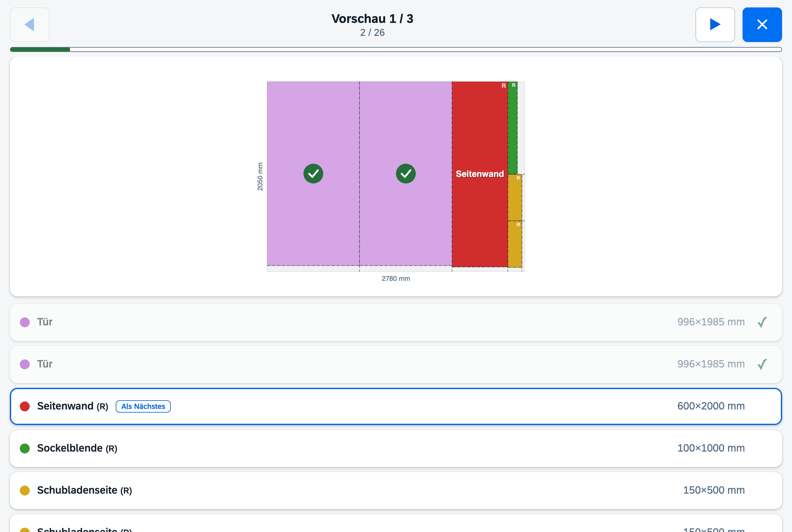Click the purple color dot of first Tür
792x532 pixels.
(x=25, y=322)
